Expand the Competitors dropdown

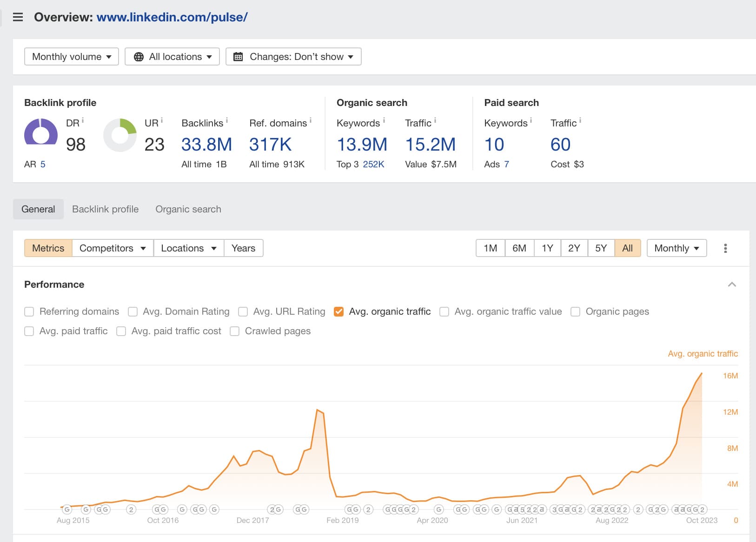(113, 248)
